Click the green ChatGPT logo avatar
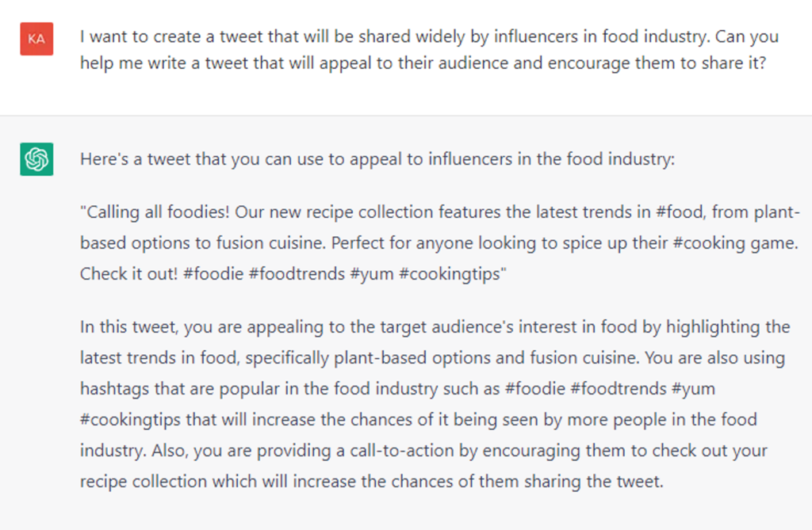 coord(36,159)
